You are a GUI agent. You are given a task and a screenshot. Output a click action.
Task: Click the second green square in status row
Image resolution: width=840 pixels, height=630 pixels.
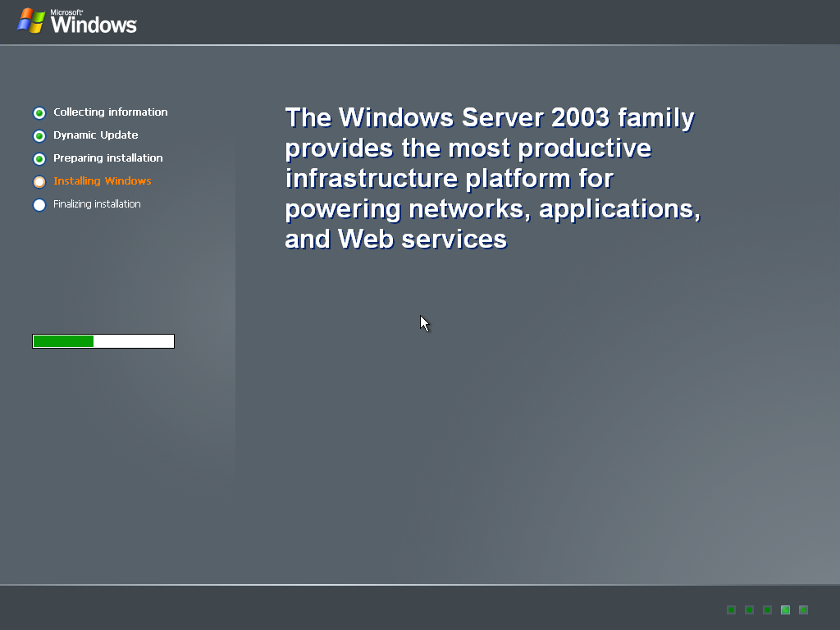(x=749, y=609)
